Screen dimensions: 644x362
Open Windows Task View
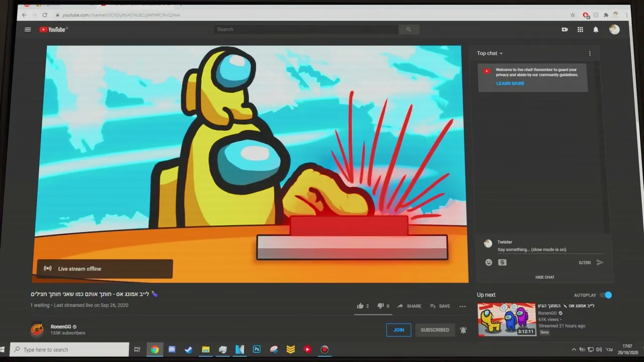(137, 349)
